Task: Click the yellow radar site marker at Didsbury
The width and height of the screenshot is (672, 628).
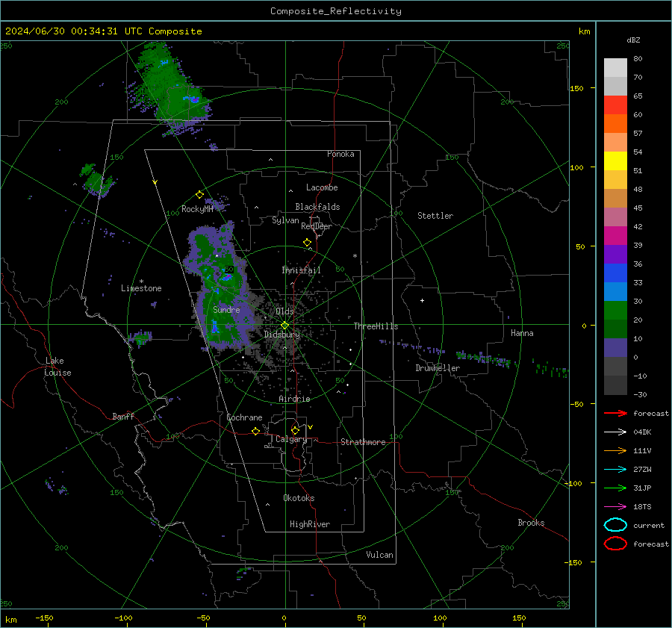Action: tap(285, 325)
